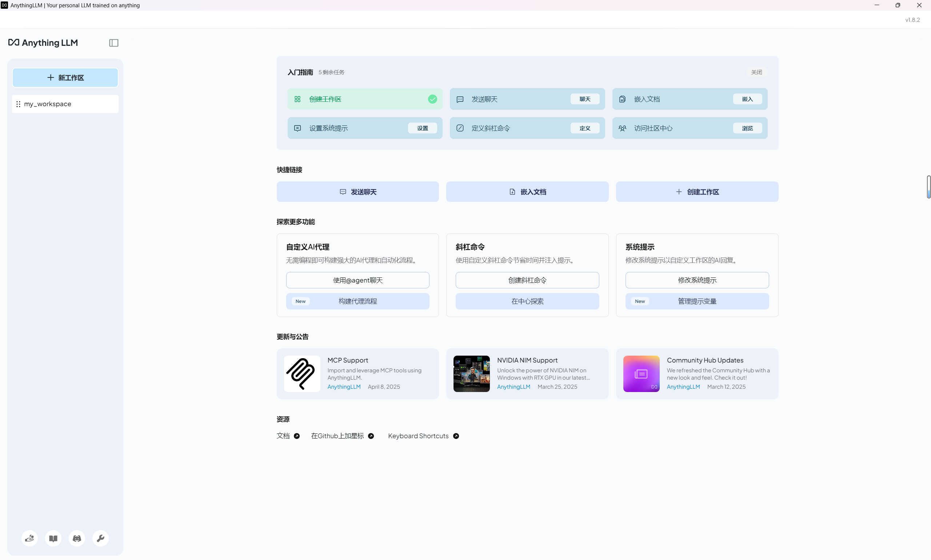The width and height of the screenshot is (931, 560).
Task: Click the 新工作区 button
Action: pos(65,78)
